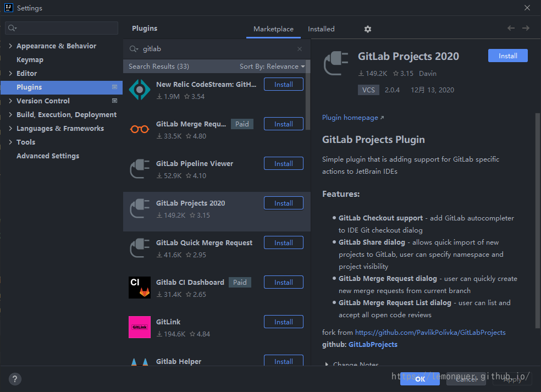Install GitLab Pipeline Viewer plugin
The image size is (541, 392).
point(284,164)
